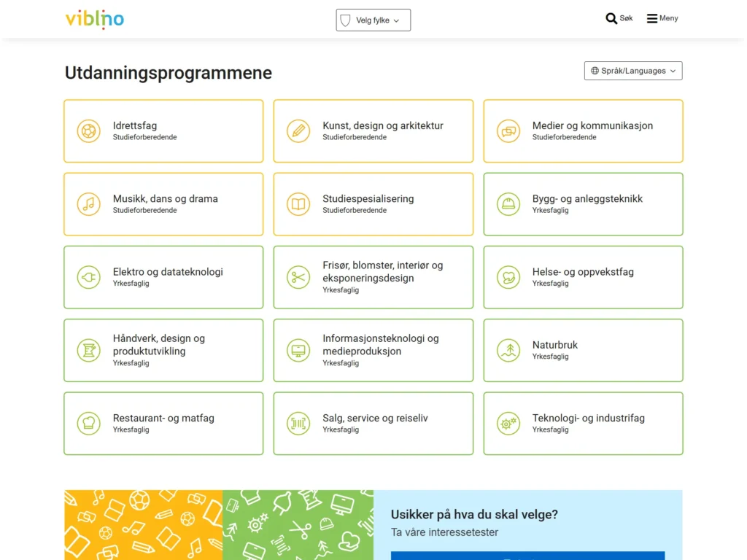This screenshot has height=560, width=747.
Task: Click the scissors icon for Frisør, blomster, interiør
Action: pos(298,277)
